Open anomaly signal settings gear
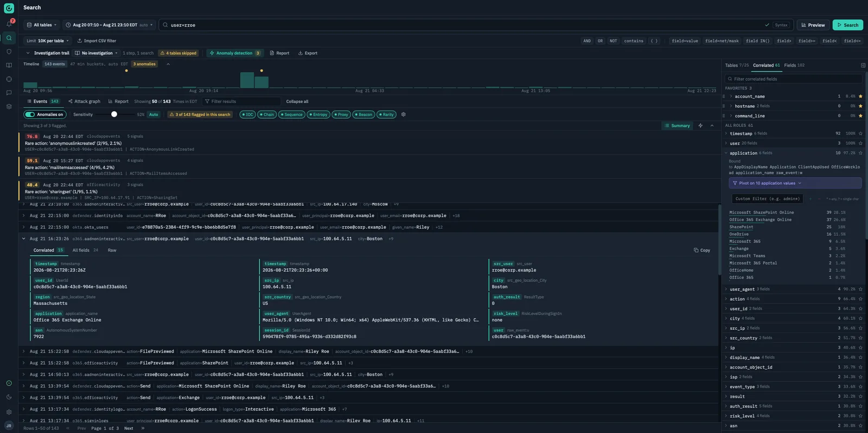Image resolution: width=868 pixels, height=433 pixels. coord(403,114)
